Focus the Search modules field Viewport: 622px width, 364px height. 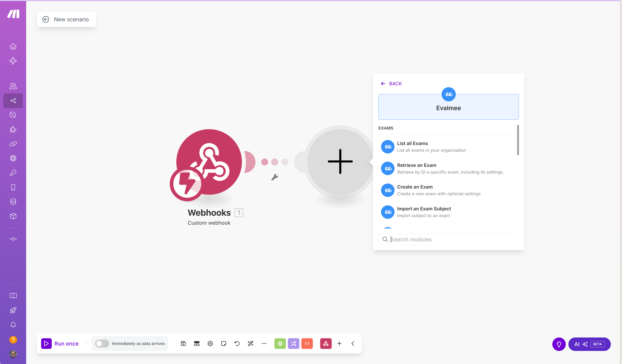point(448,239)
